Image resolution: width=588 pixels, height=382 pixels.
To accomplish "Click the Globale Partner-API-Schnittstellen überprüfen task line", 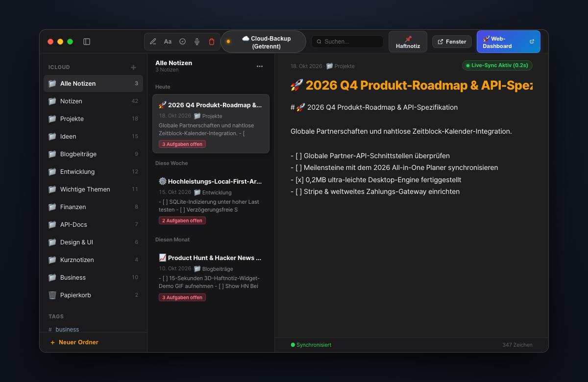I will pyautogui.click(x=370, y=156).
